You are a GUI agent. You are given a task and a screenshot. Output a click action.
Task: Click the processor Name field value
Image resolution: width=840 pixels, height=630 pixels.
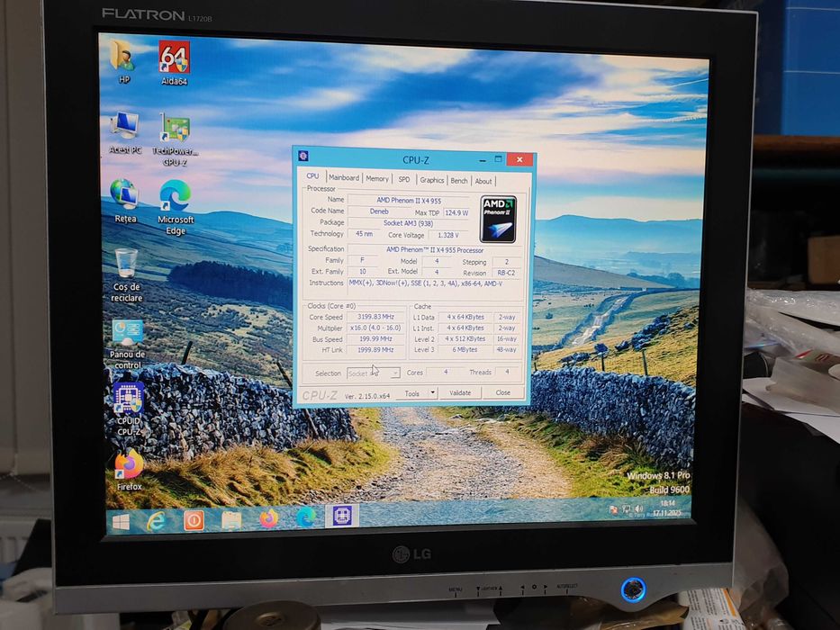tap(409, 201)
